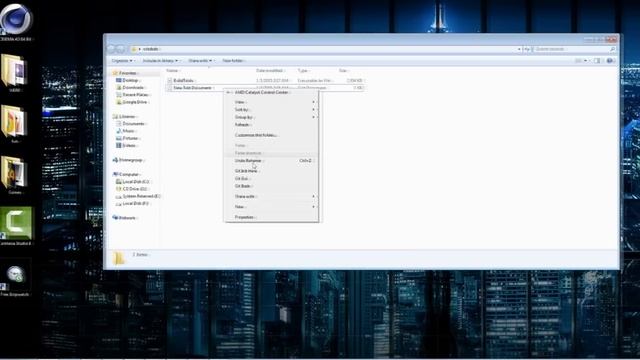
Task: Click the Change your view icon
Action: 578,60
